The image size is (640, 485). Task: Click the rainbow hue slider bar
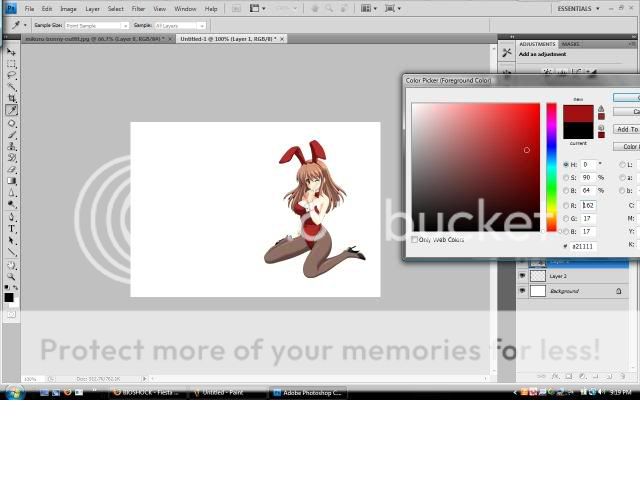coord(551,167)
